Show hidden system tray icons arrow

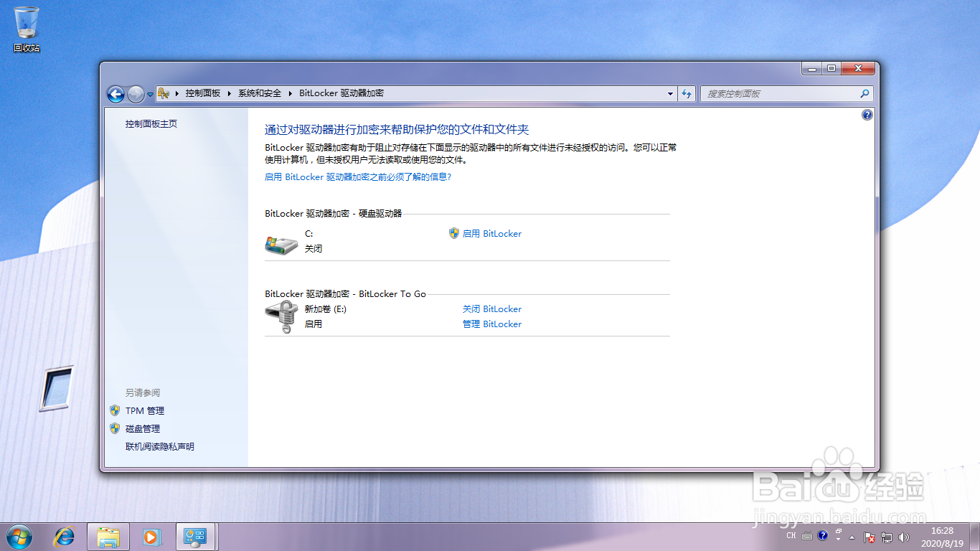852,537
